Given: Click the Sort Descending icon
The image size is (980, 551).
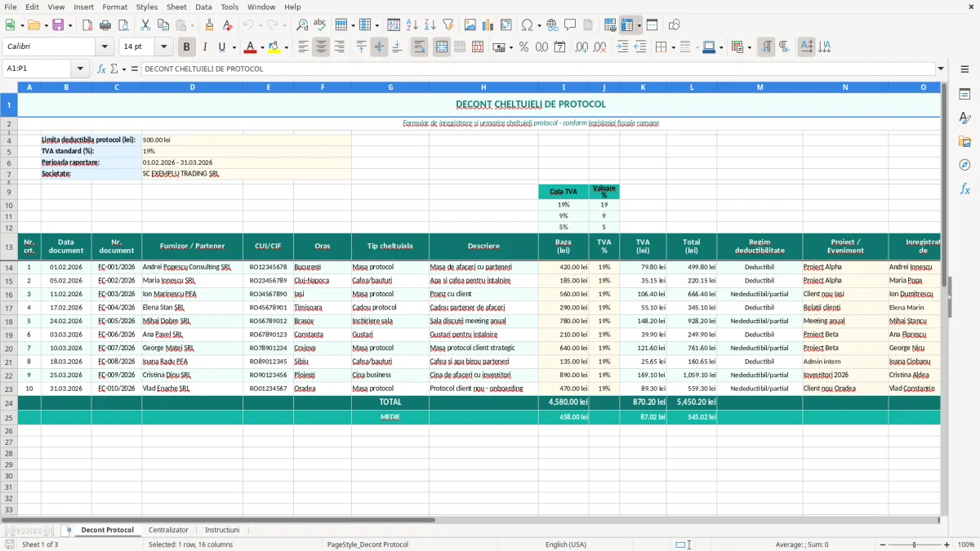Looking at the screenshot, I should pyautogui.click(x=430, y=25).
